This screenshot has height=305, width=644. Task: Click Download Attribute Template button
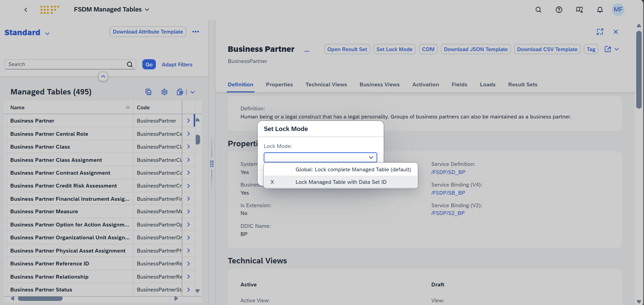point(148,31)
